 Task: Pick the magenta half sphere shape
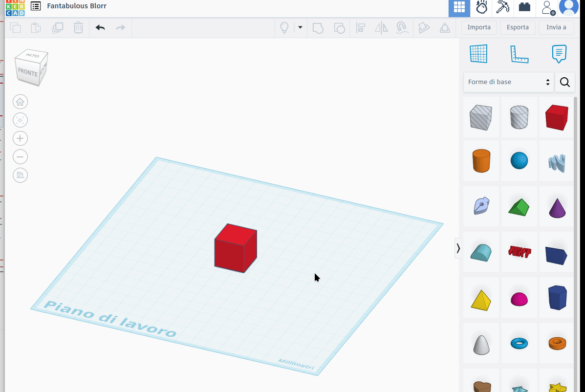tap(519, 299)
